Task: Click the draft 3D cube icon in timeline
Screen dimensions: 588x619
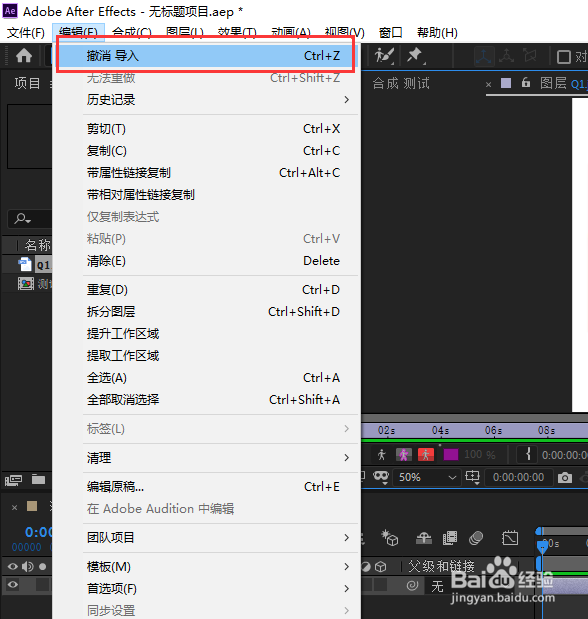Action: pyautogui.click(x=390, y=538)
